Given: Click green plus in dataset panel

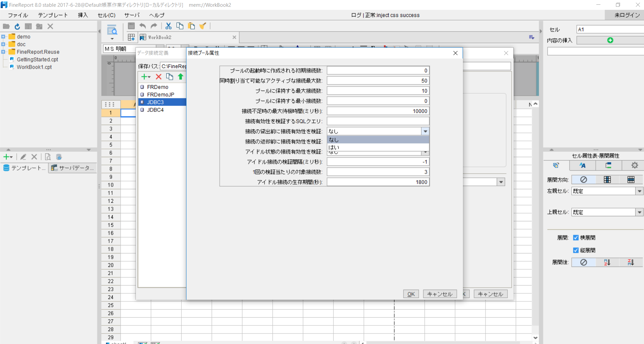Looking at the screenshot, I should 8,157.
